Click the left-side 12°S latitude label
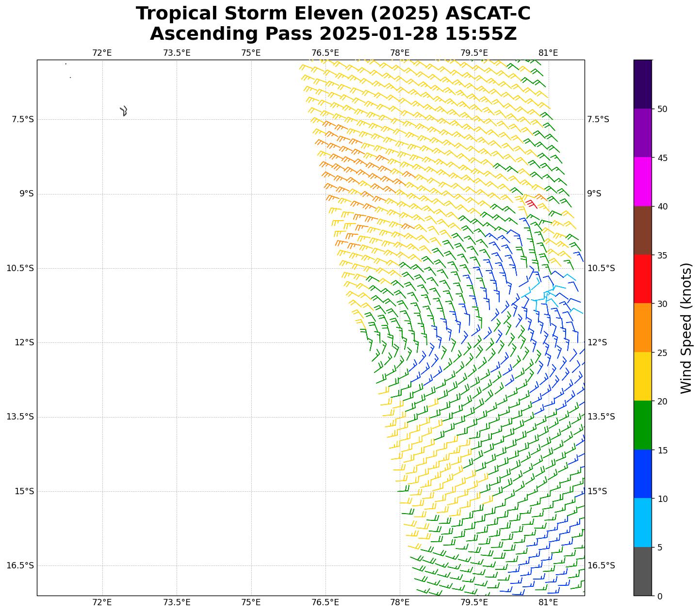 24,342
